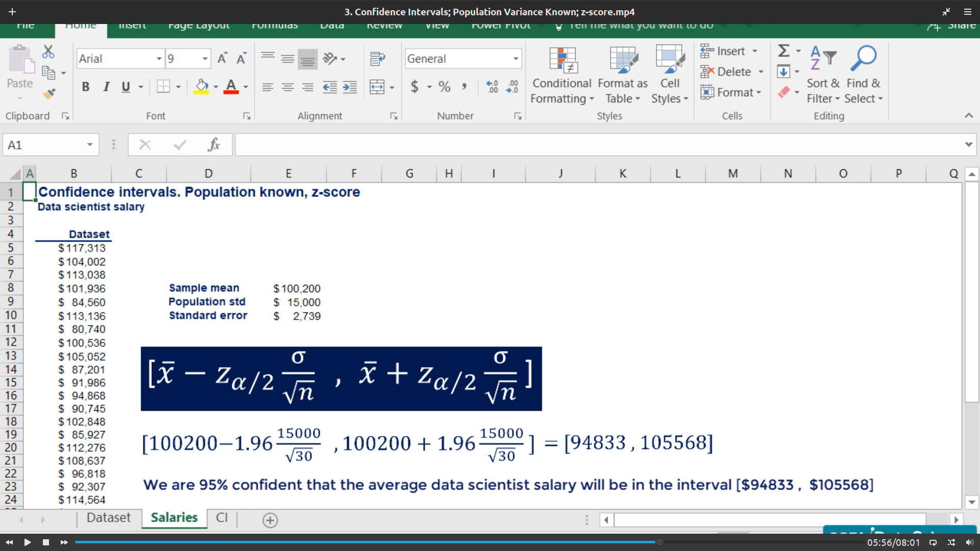This screenshot has width=980, height=551.
Task: Click the AutoSum sigma icon
Action: click(x=783, y=51)
